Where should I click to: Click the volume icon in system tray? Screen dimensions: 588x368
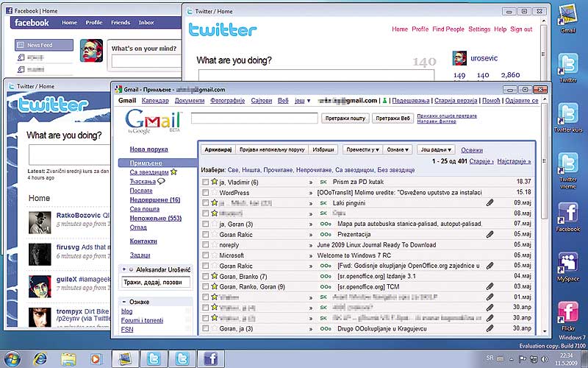coord(544,359)
